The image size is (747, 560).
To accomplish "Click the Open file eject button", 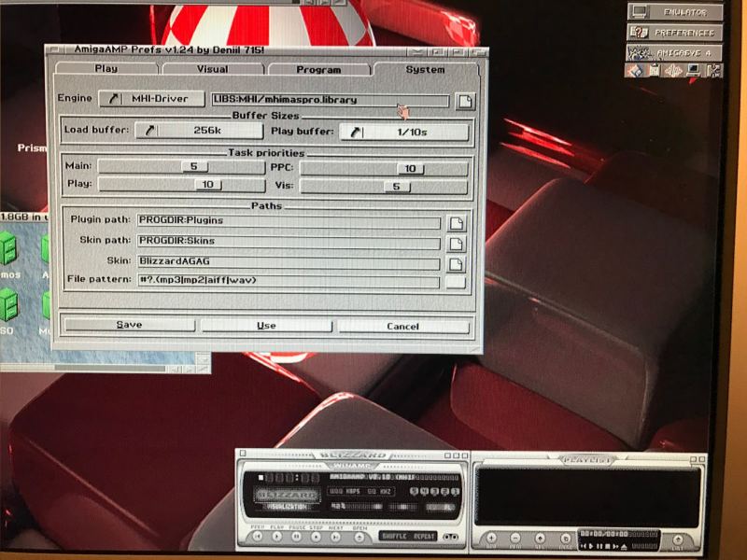I will (359, 538).
